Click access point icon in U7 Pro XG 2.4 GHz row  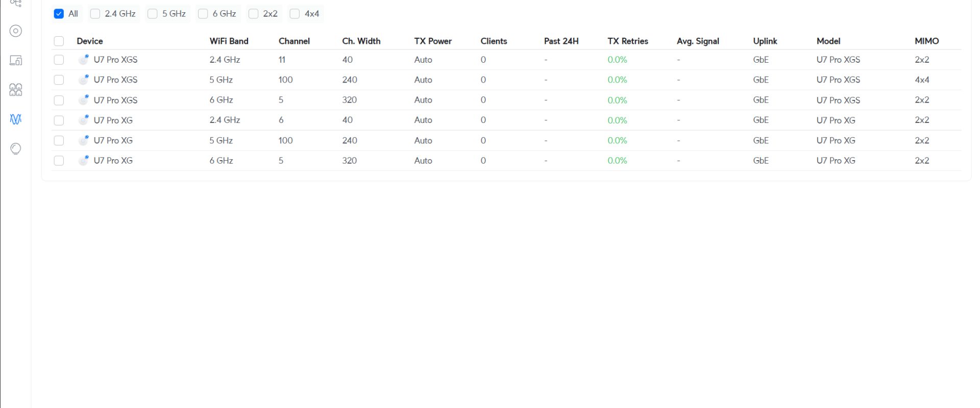83,120
